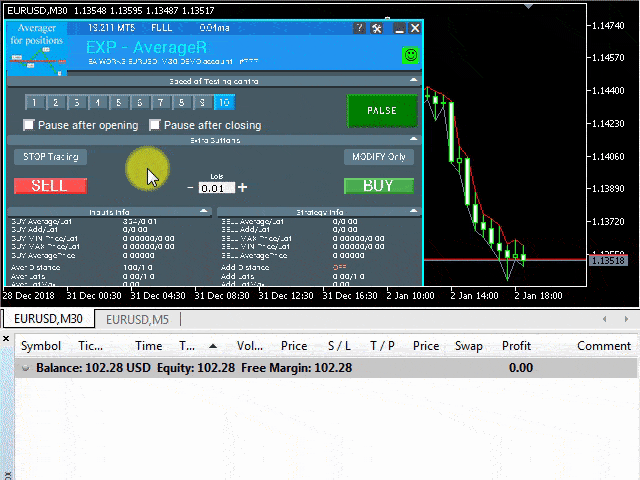This screenshot has height=480, width=640.
Task: Open the help question mark icon
Action: click(x=360, y=28)
